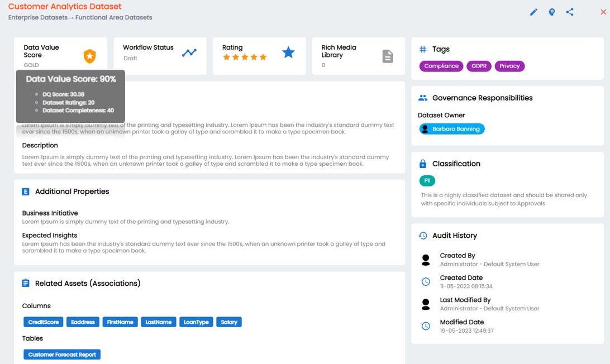Viewport: 610px width, 364px height.
Task: Open the Rich Media Library document icon
Action: (x=389, y=55)
